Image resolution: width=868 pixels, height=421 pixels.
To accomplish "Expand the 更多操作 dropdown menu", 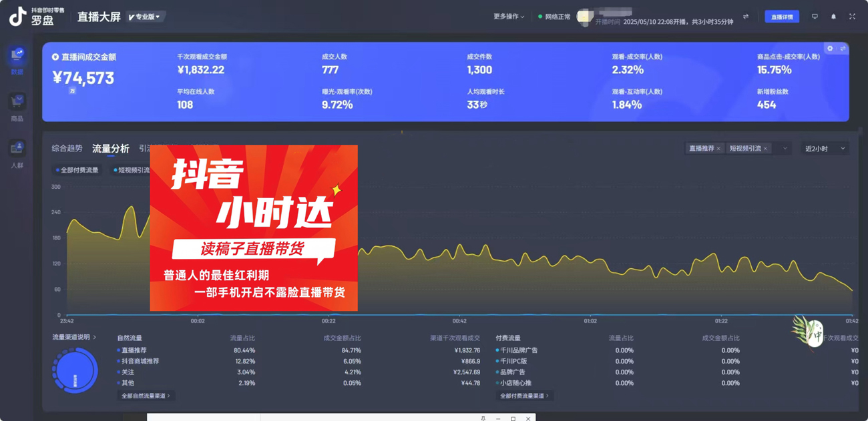I will (509, 17).
